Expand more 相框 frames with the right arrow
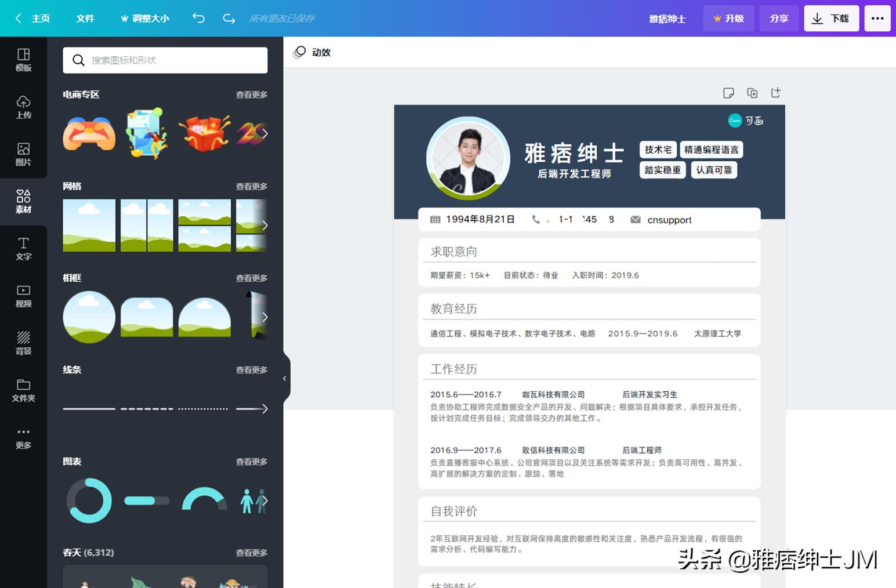 tap(265, 317)
